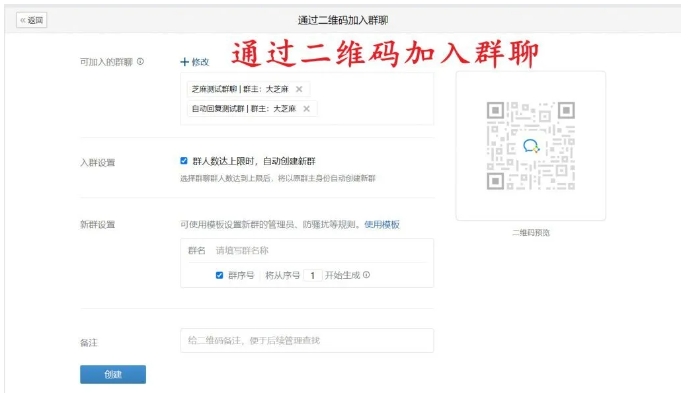The width and height of the screenshot is (690, 393).
Task: Click the 修改 link with plus icon
Action: pos(195,62)
